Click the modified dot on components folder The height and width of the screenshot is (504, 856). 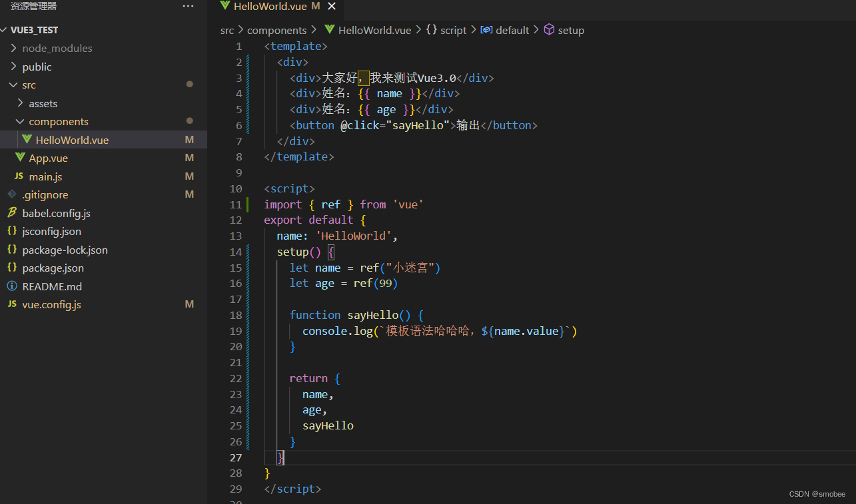190,121
